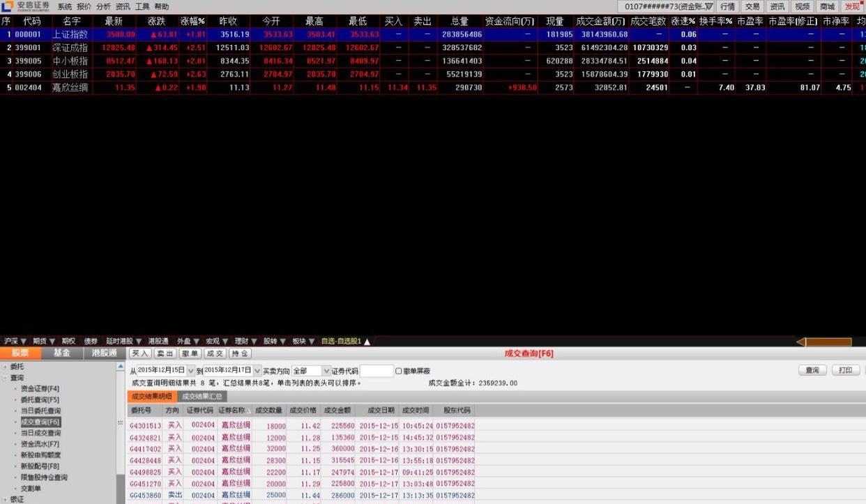Select the 创业板指 quote row
866x504 pixels.
pyautogui.click(x=433, y=74)
